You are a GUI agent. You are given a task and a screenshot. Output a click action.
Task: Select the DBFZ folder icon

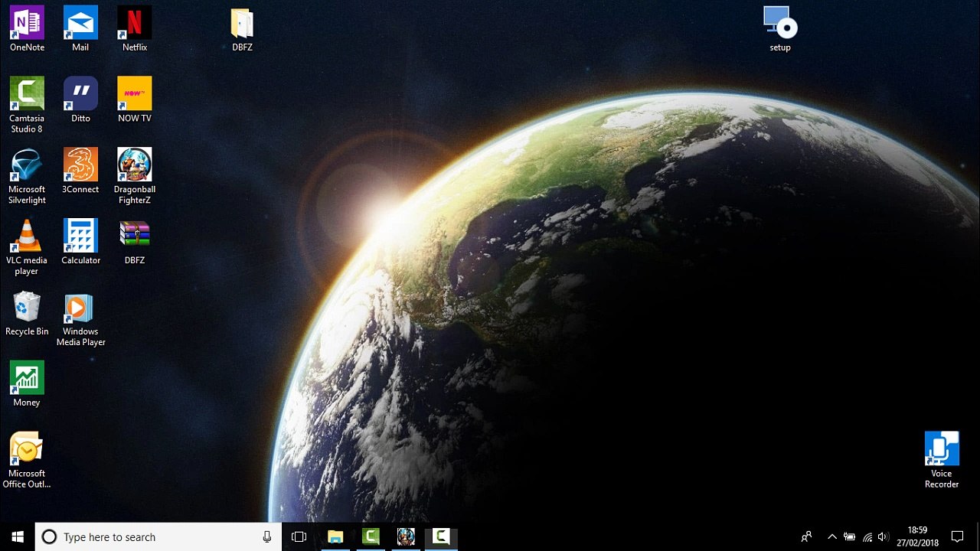[x=242, y=29]
